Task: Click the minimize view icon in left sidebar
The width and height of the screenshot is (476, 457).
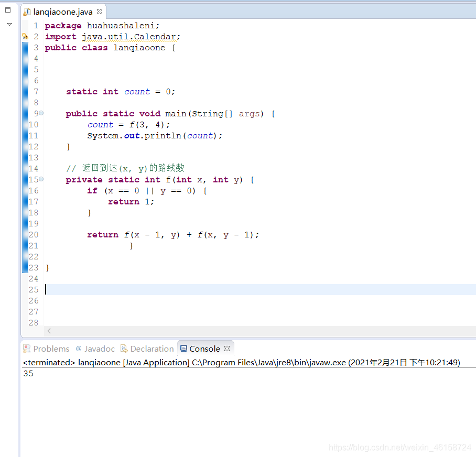Action: [8, 10]
